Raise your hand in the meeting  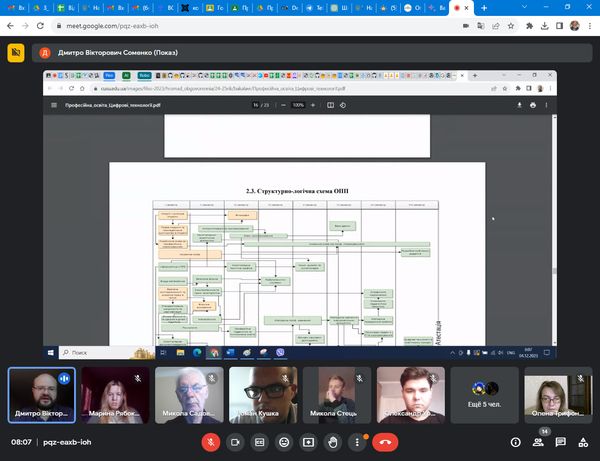pyautogui.click(x=332, y=441)
